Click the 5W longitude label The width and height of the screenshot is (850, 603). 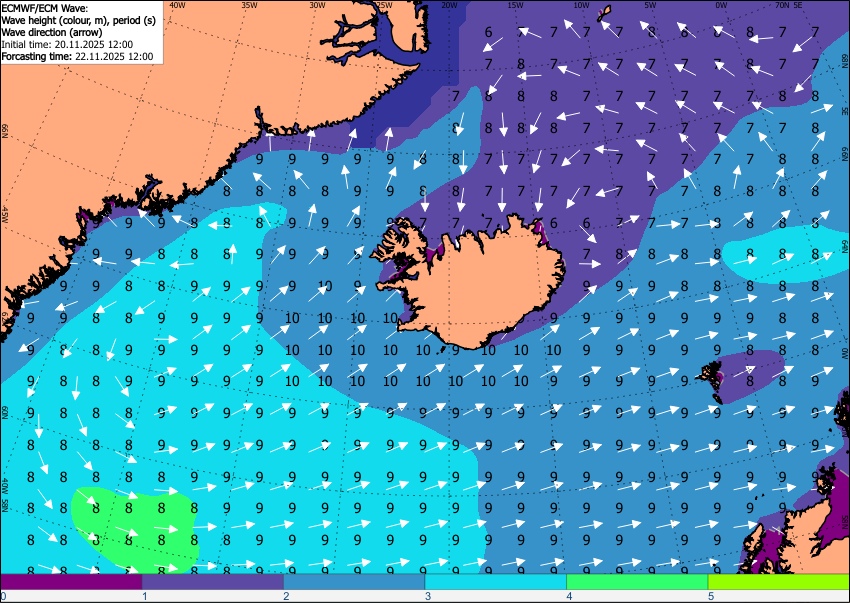coord(650,5)
